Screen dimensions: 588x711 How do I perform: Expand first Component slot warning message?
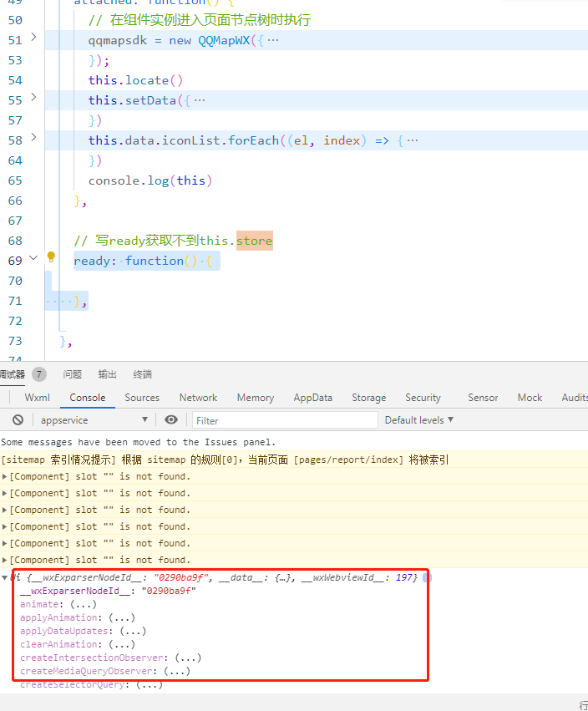click(5, 477)
